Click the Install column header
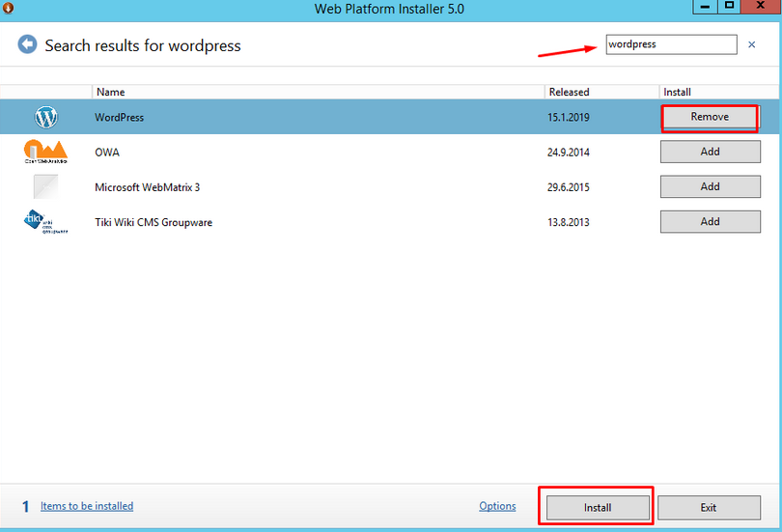This screenshot has height=532, width=782. 718,92
